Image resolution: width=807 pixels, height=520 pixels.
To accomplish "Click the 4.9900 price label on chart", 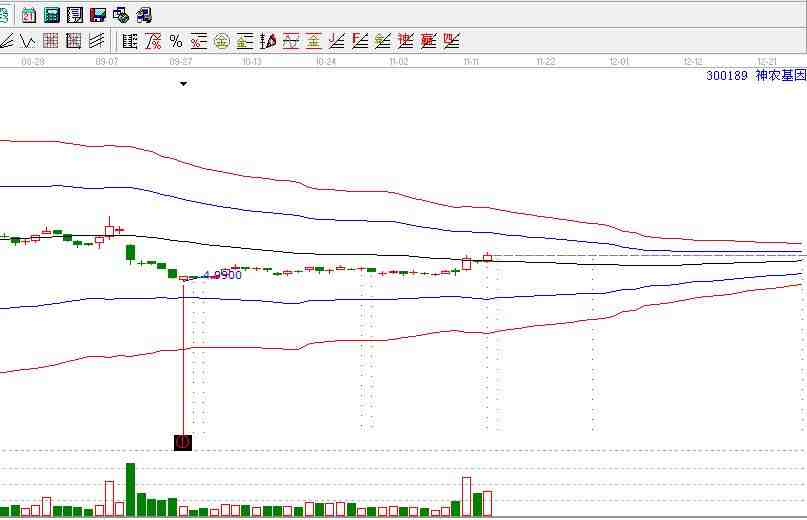I will [x=222, y=275].
